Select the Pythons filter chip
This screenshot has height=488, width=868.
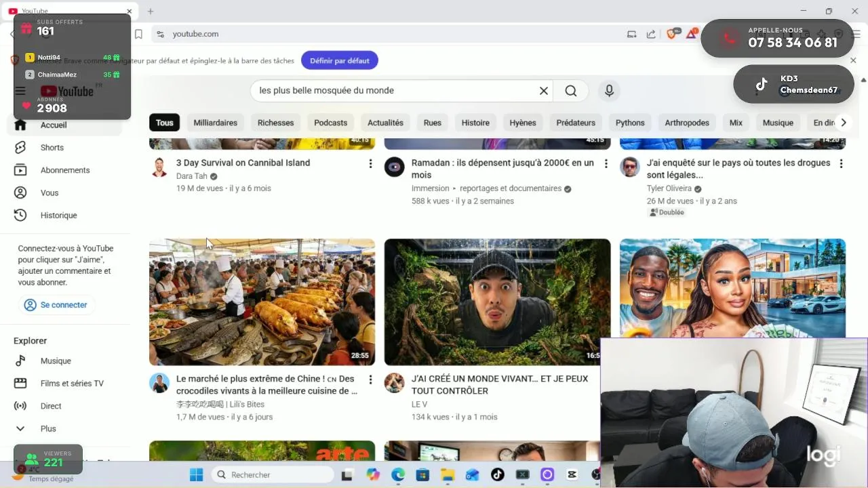point(630,123)
